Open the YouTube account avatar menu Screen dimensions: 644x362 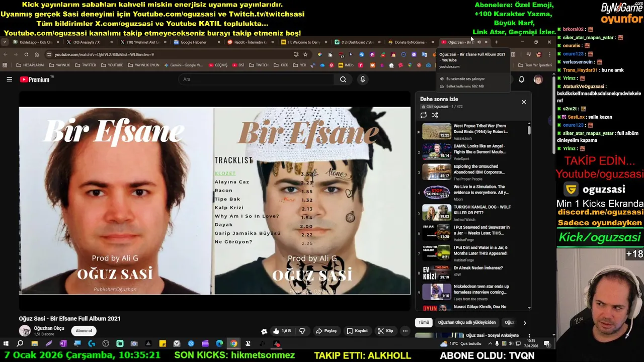coord(538,79)
